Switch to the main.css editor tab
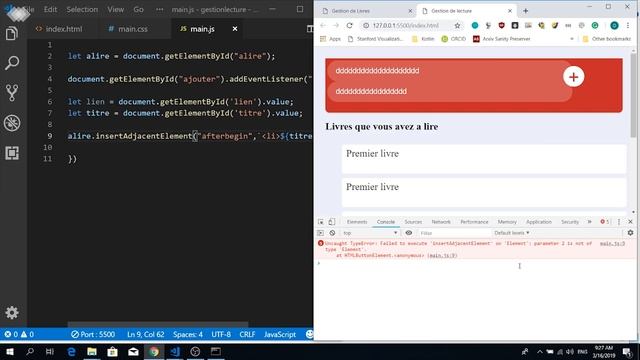Image resolution: width=640 pixels, height=360 pixels. pos(128,29)
